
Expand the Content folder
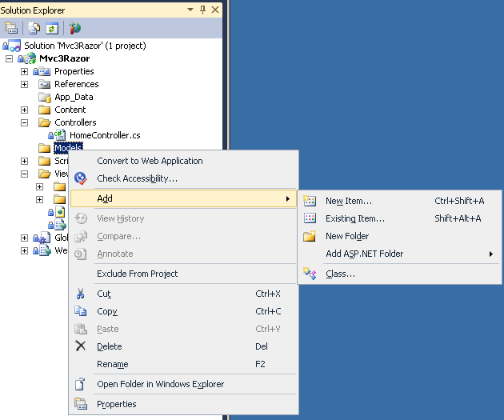[24, 110]
